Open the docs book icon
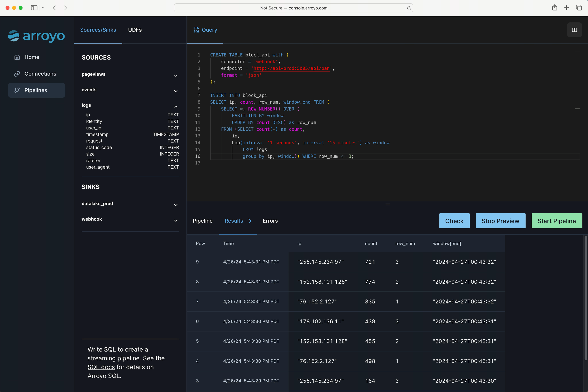The image size is (588, 392). 575,30
